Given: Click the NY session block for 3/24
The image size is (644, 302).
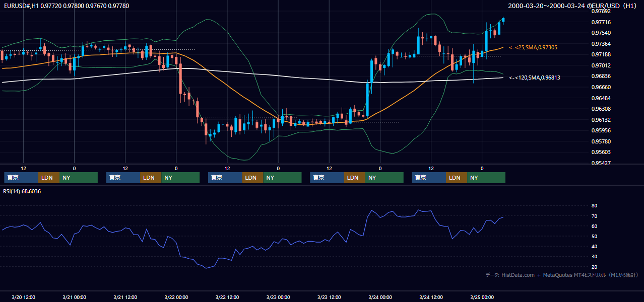Looking at the screenshot, I should [x=487, y=178].
